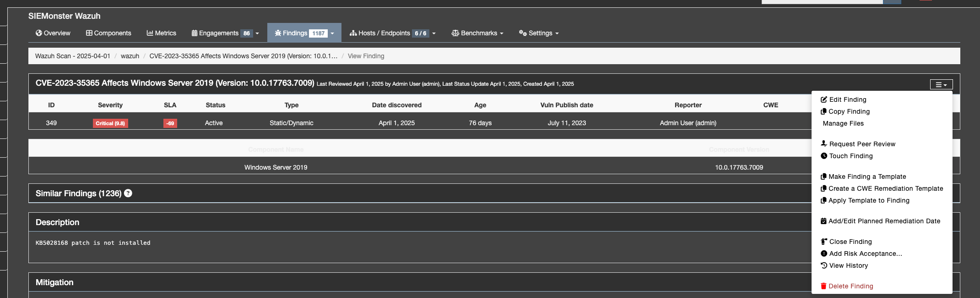
Task: Click the Planned Remediation Date calendar icon
Action: coord(823,221)
